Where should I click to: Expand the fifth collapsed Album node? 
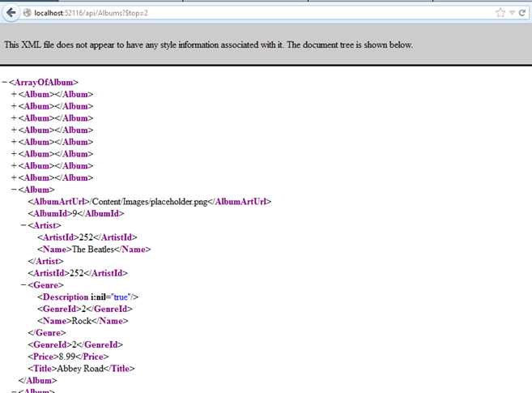click(x=14, y=142)
